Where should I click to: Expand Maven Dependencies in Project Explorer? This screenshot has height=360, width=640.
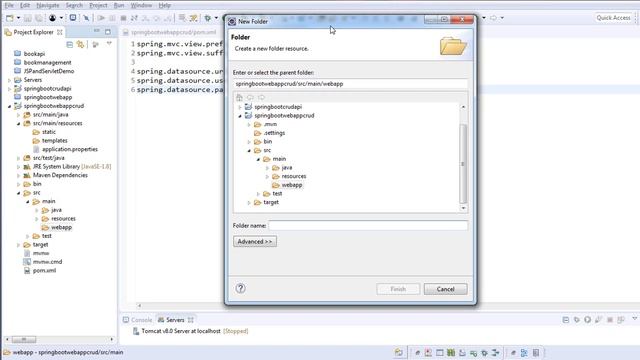point(18,176)
